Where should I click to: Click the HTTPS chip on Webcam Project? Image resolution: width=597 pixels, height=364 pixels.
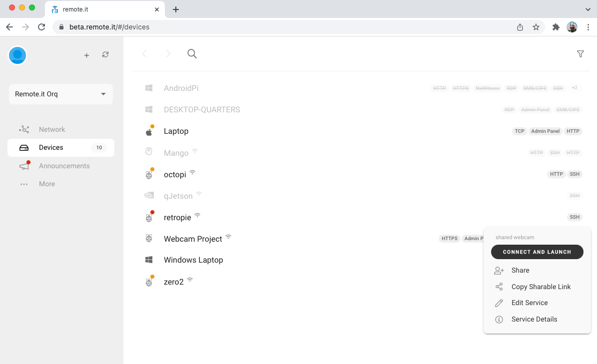click(450, 239)
